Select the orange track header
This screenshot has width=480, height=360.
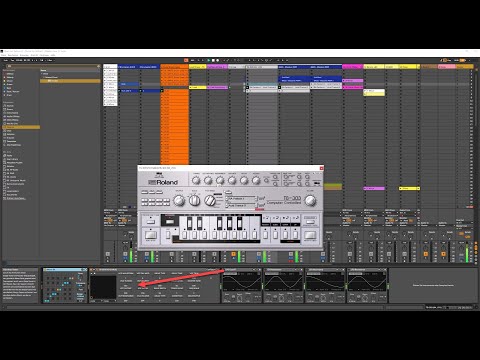click(x=174, y=67)
